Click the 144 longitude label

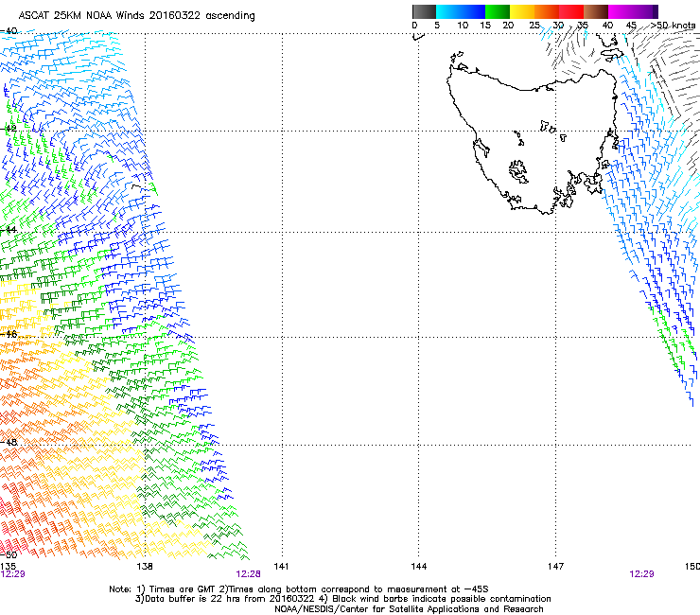pyautogui.click(x=419, y=567)
